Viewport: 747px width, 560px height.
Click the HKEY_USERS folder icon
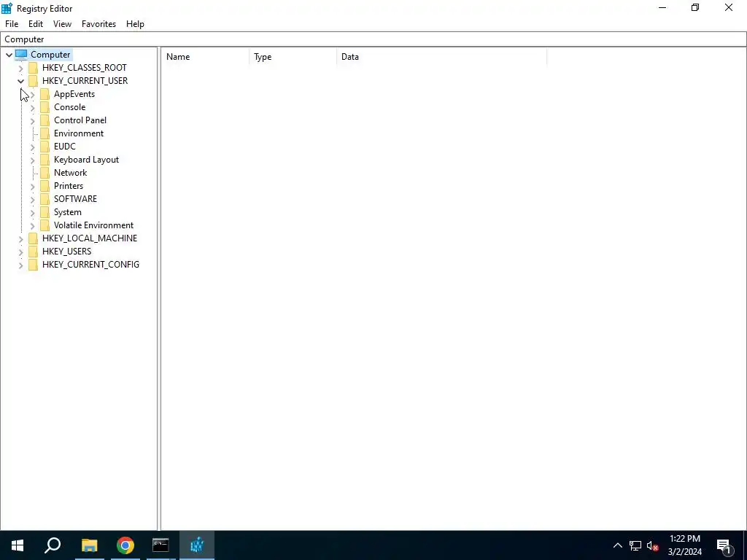tap(33, 251)
